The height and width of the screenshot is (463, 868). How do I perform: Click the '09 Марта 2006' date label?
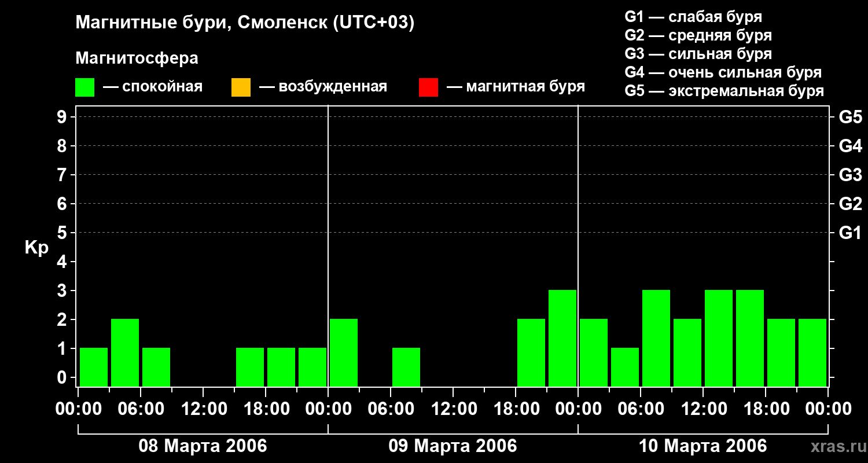pos(453,446)
